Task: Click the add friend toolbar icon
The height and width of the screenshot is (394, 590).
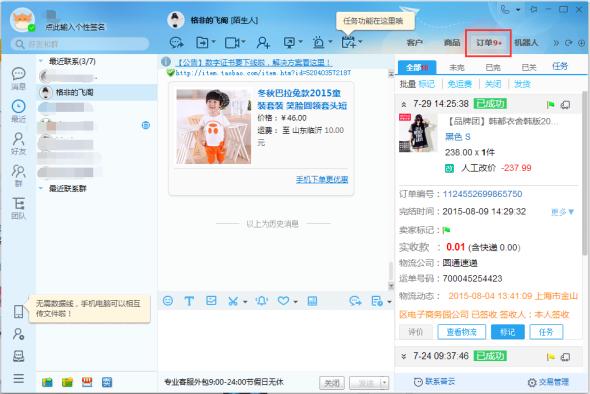Action: click(263, 43)
